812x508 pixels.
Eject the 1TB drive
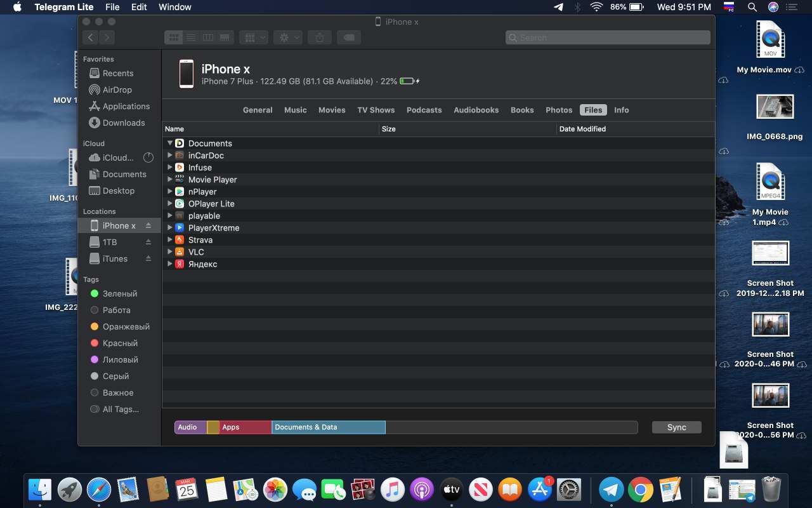tap(148, 242)
